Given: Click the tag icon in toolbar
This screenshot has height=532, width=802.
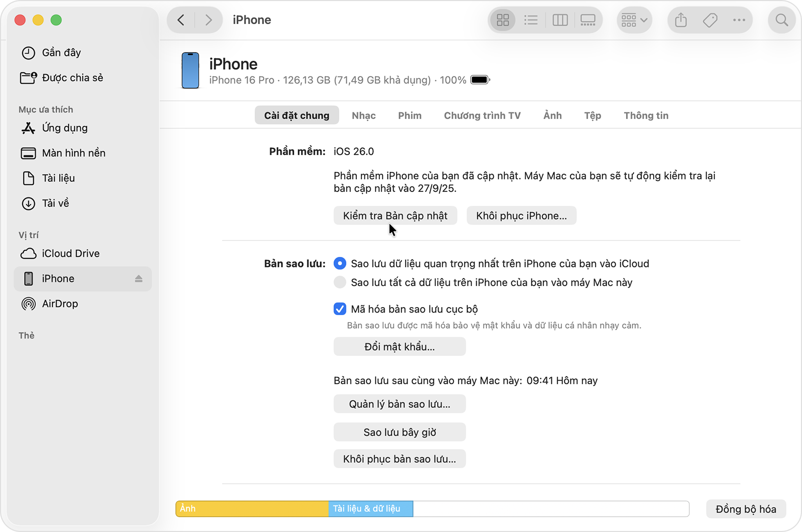Looking at the screenshot, I should (x=710, y=20).
